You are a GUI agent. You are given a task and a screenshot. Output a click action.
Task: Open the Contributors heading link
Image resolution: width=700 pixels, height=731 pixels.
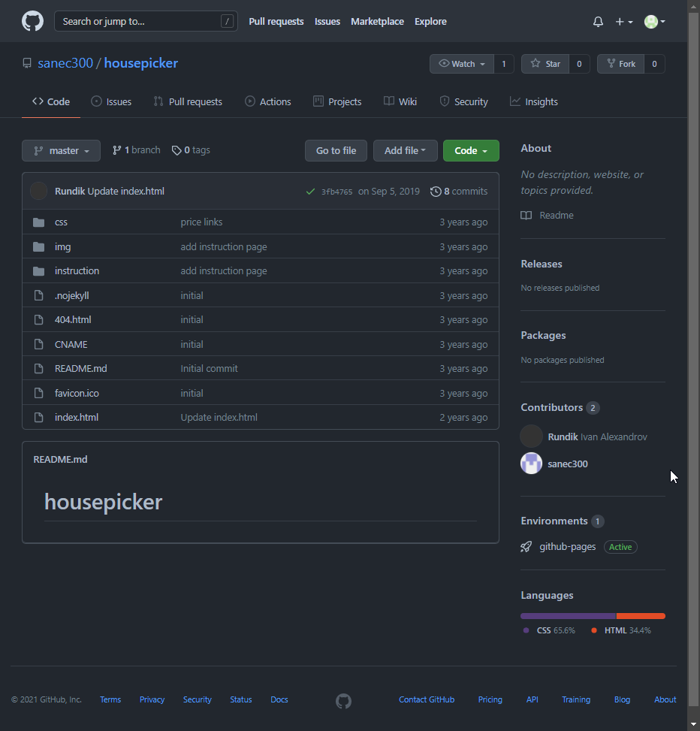560,407
